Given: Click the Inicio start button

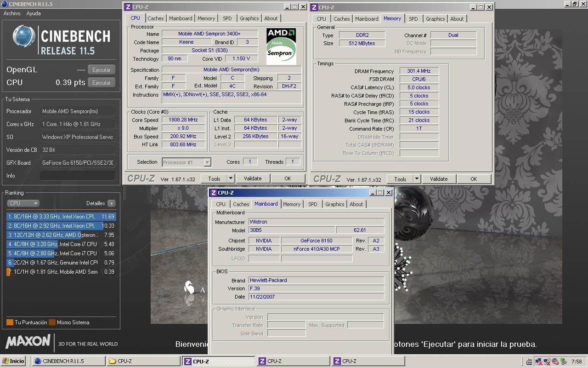Looking at the screenshot, I should point(14,362).
